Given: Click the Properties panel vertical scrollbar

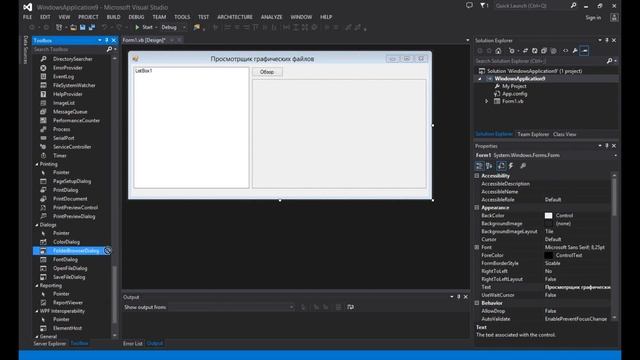Looking at the screenshot, I should [614, 247].
